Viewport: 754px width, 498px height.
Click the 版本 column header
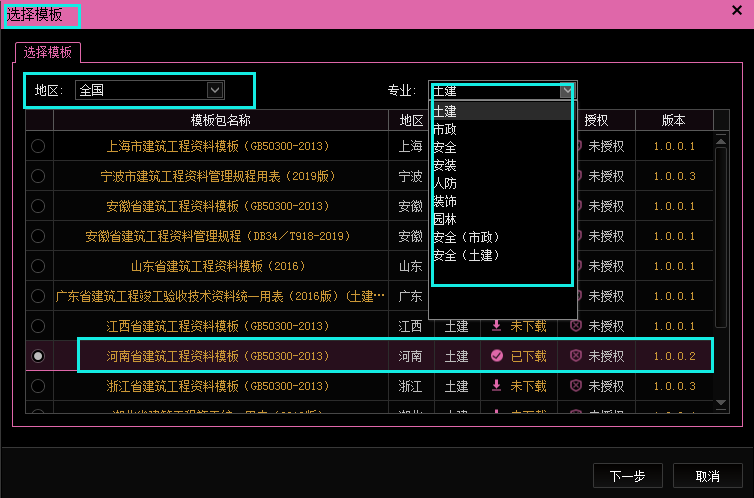pyautogui.click(x=673, y=120)
